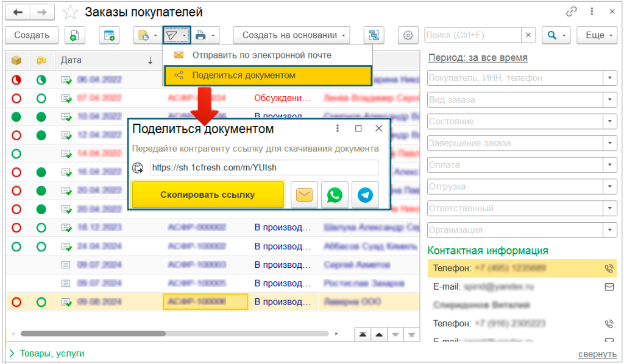Open the document structure icon near settings

point(374,35)
